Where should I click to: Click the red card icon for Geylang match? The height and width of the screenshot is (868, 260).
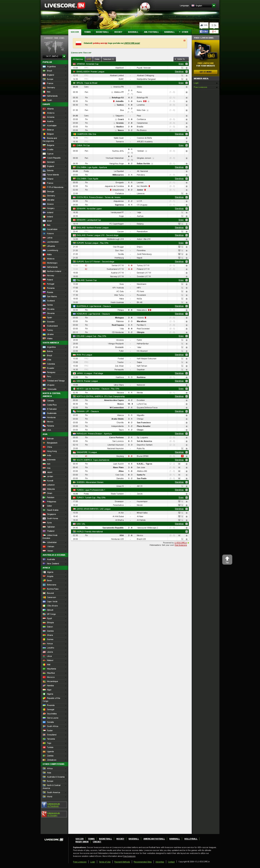point(182,456)
